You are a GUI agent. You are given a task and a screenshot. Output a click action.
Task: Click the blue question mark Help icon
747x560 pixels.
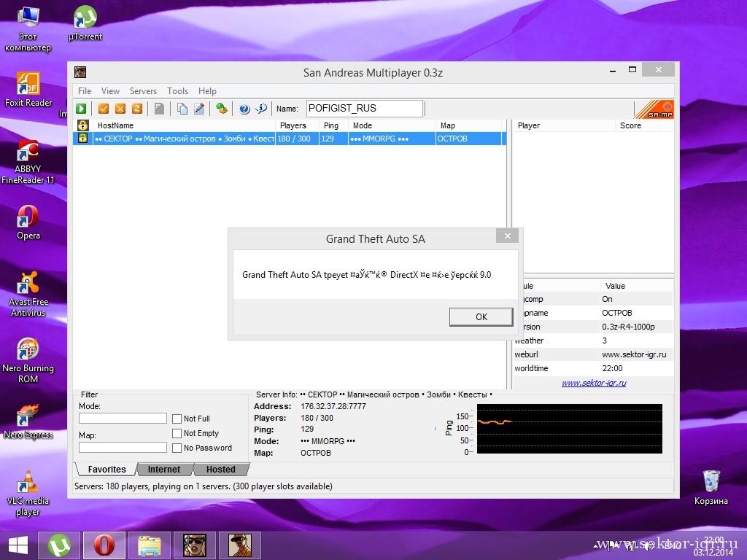click(x=244, y=109)
